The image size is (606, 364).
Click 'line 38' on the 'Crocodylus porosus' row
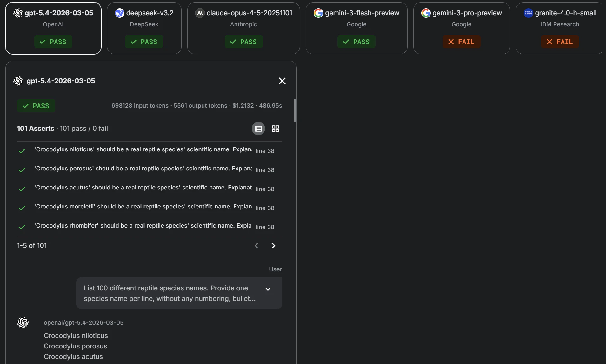pos(265,170)
